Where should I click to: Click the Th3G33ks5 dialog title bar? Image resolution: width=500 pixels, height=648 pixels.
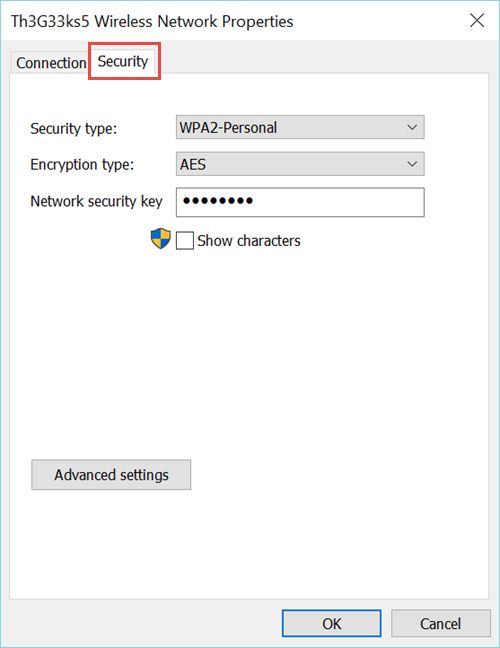pyautogui.click(x=152, y=21)
